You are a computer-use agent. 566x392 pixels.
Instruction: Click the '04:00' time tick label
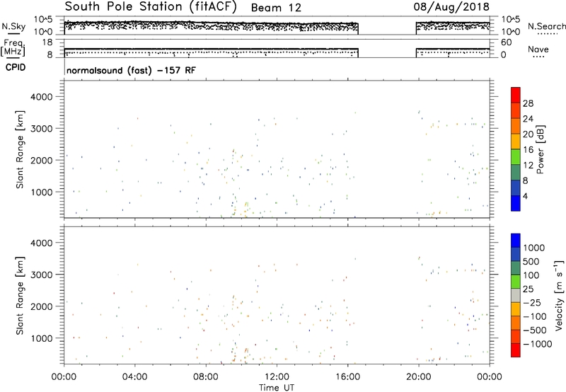click(x=134, y=377)
